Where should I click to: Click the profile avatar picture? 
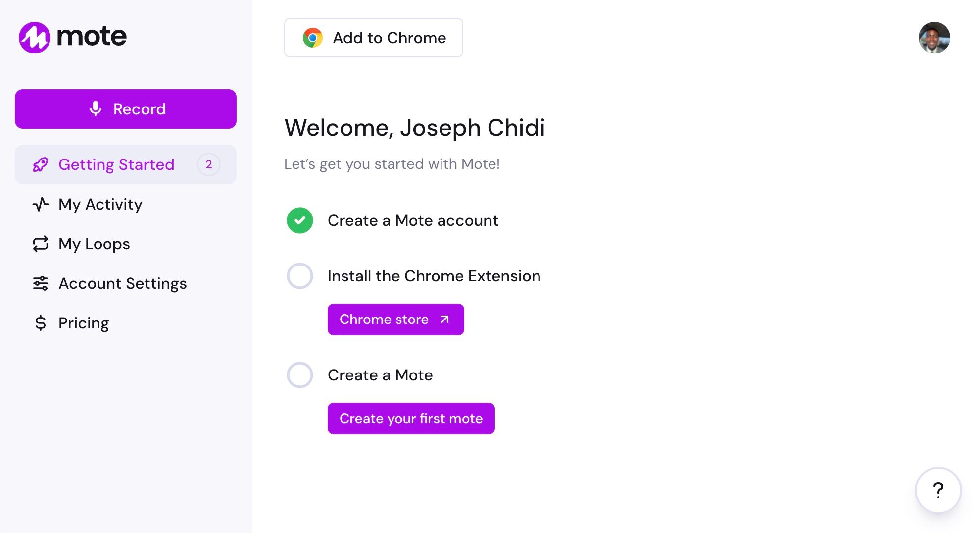coord(934,37)
